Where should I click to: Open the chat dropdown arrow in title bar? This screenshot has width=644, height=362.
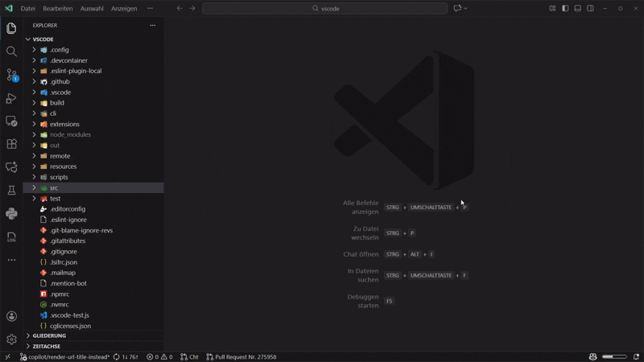click(466, 8)
